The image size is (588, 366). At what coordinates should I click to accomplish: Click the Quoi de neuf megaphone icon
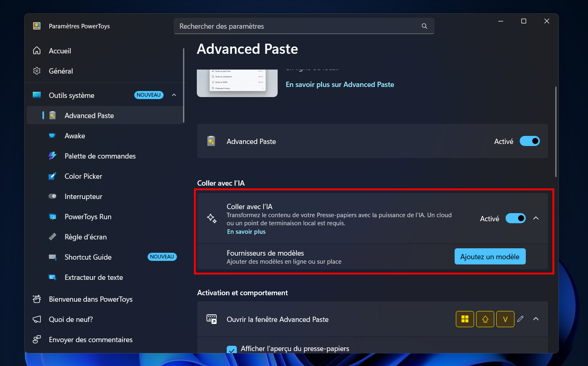pyautogui.click(x=37, y=319)
